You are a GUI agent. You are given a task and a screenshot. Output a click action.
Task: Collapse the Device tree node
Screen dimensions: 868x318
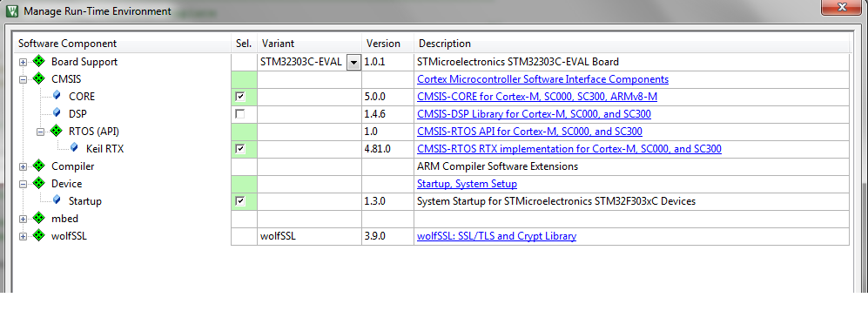pyautogui.click(x=23, y=184)
